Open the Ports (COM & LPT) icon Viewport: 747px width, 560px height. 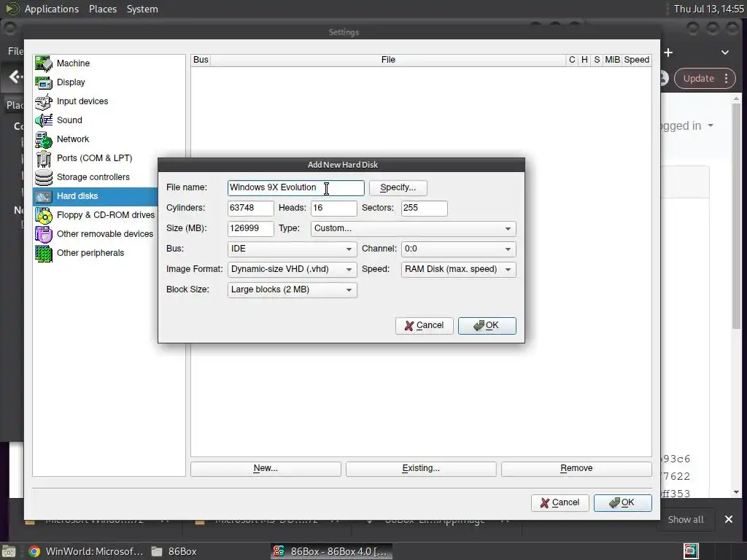[43, 158]
